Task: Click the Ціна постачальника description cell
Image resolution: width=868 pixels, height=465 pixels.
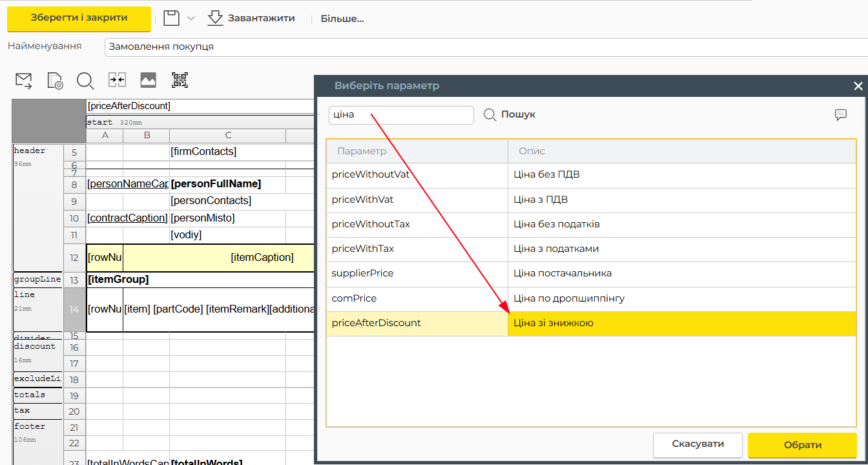Action: click(x=682, y=274)
